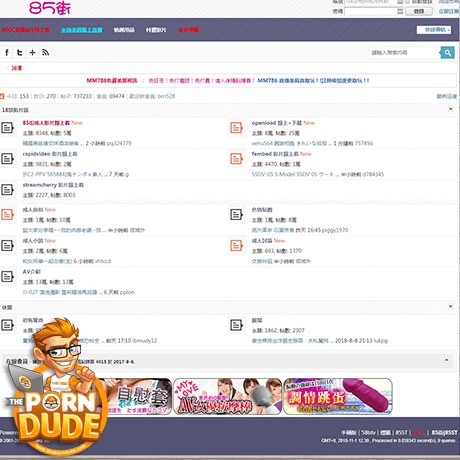Open the streamcherry forum board link
Viewport: 460px width, 460px height.
tap(53, 185)
